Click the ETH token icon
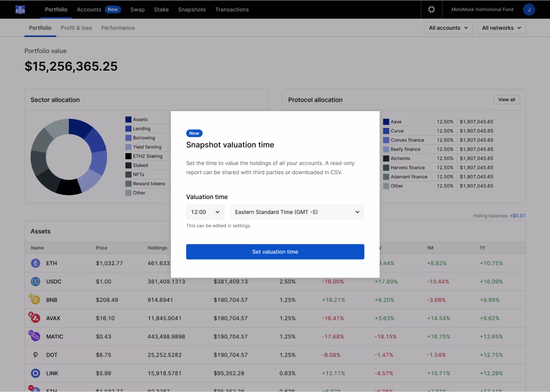 [35, 263]
